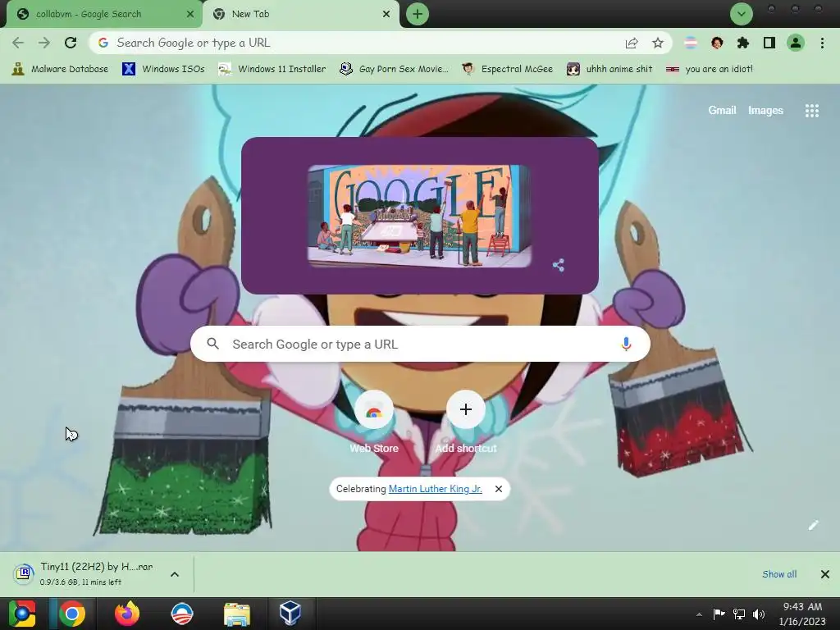Click the Google Doodle image

[x=419, y=216]
